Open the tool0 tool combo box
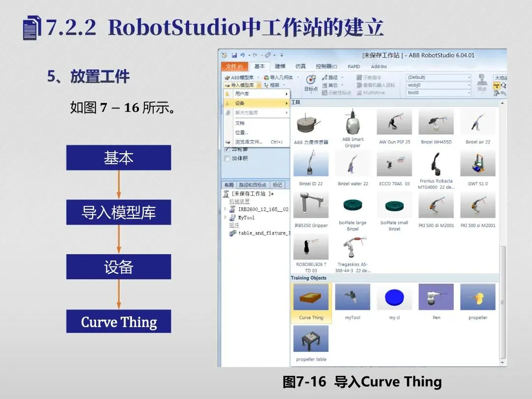This screenshot has width=532, height=399. (x=438, y=93)
